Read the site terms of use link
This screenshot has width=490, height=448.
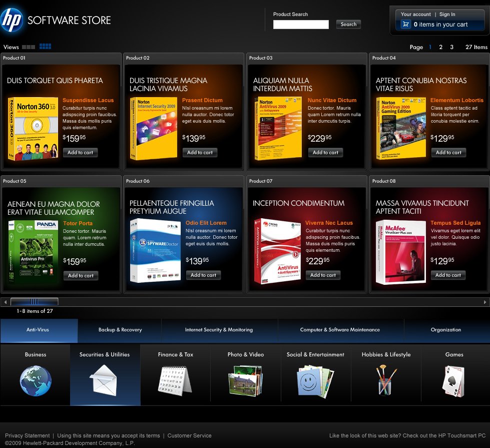tap(109, 435)
